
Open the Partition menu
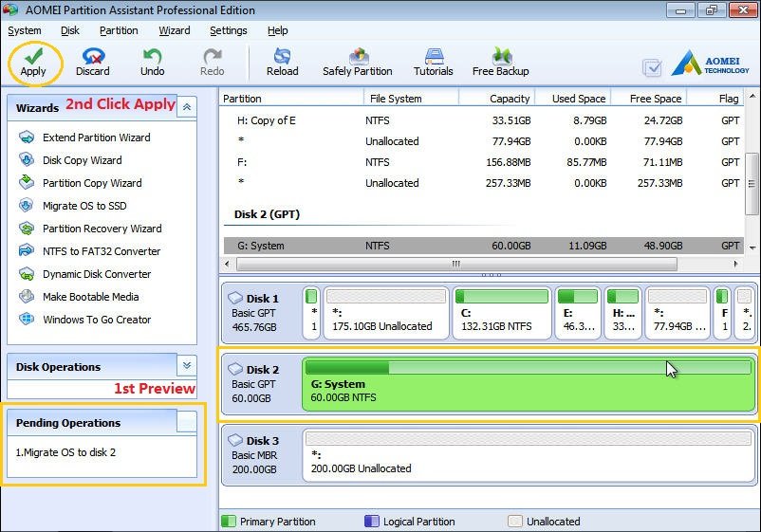coord(119,30)
